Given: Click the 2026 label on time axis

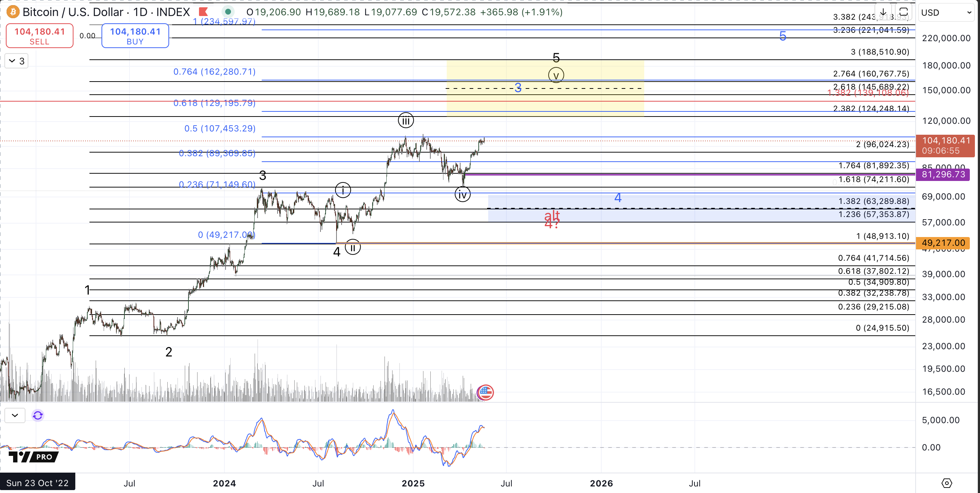Looking at the screenshot, I should click(x=601, y=483).
